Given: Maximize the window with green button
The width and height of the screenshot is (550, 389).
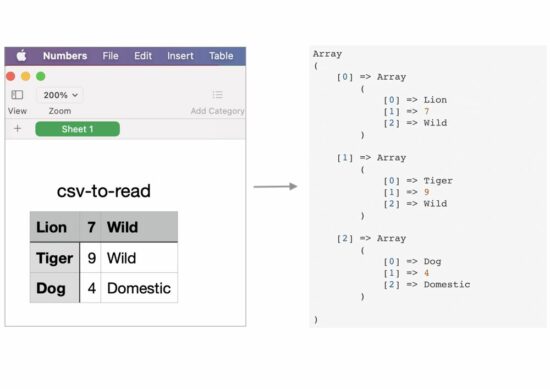Looking at the screenshot, I should [x=41, y=76].
